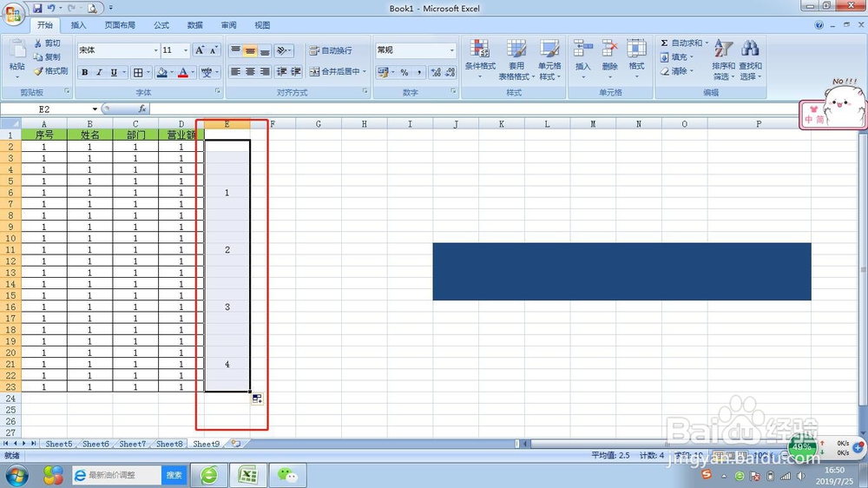Open the 视图 (View) tab
868x488 pixels.
click(x=262, y=25)
